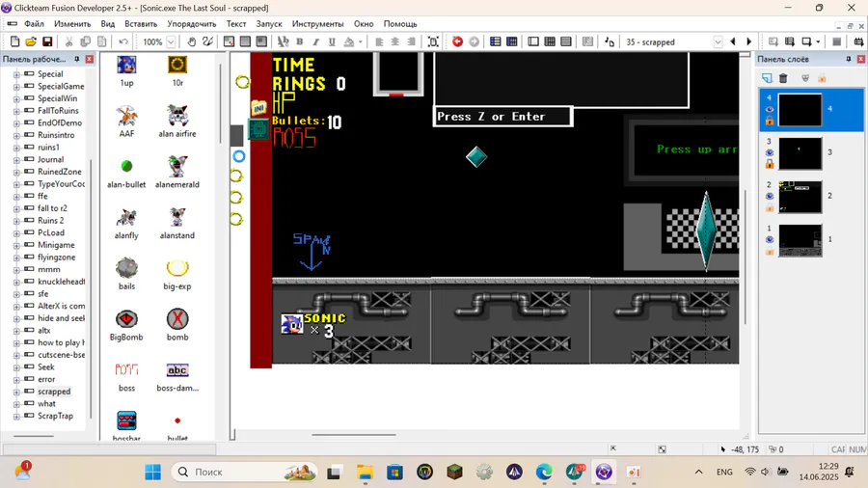Viewport: 868px width, 488px height.
Task: Select the hide and seek frame
Action: [x=61, y=318]
